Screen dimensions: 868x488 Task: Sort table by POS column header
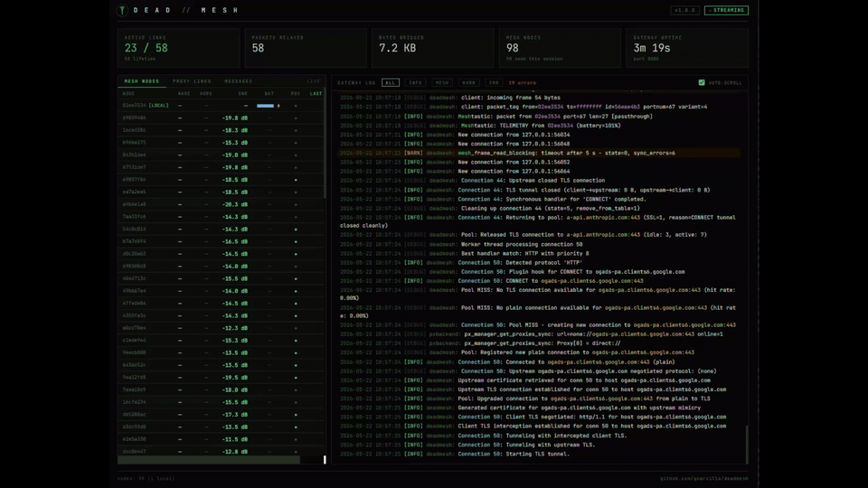pos(296,93)
